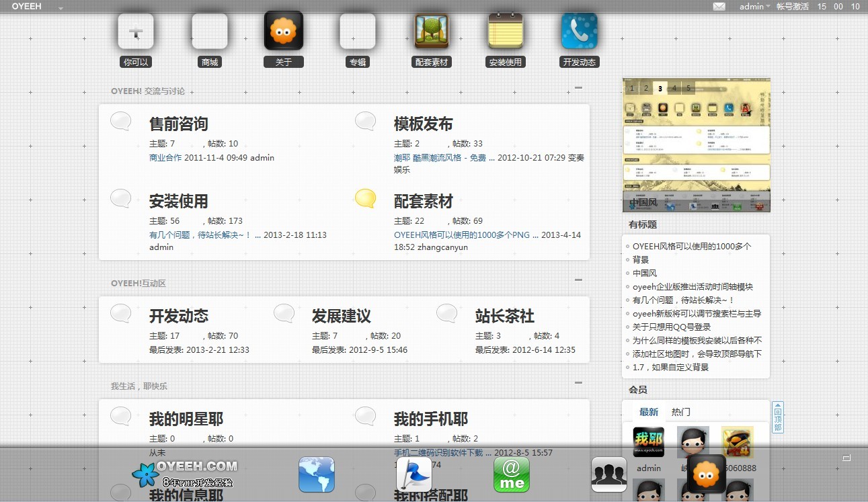Open the 发展建议 forum
868x502 pixels.
tap(342, 317)
